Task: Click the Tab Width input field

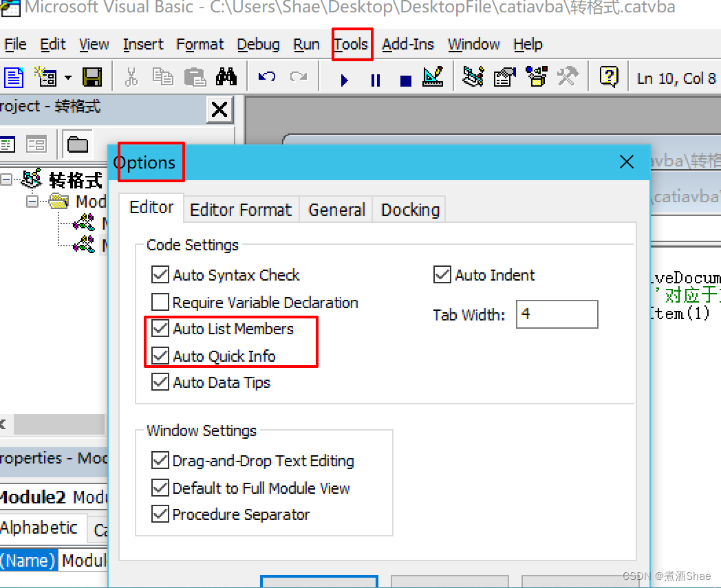Action: pyautogui.click(x=557, y=314)
